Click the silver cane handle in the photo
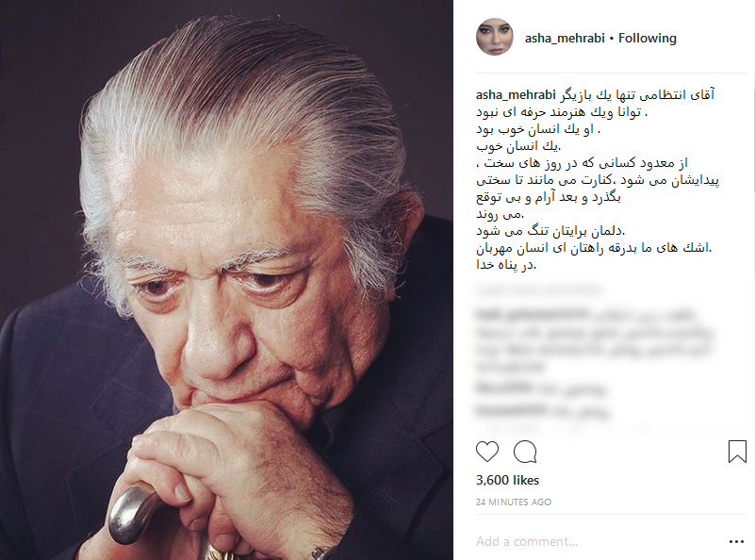 pyautogui.click(x=131, y=513)
